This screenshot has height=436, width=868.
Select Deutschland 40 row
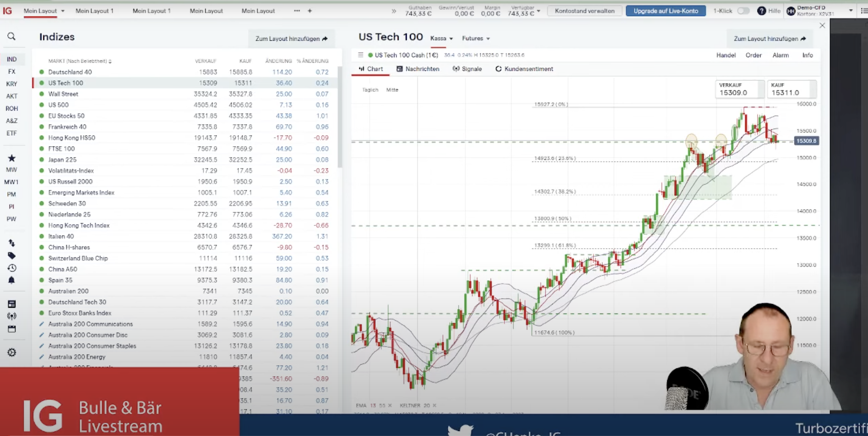[185, 72]
